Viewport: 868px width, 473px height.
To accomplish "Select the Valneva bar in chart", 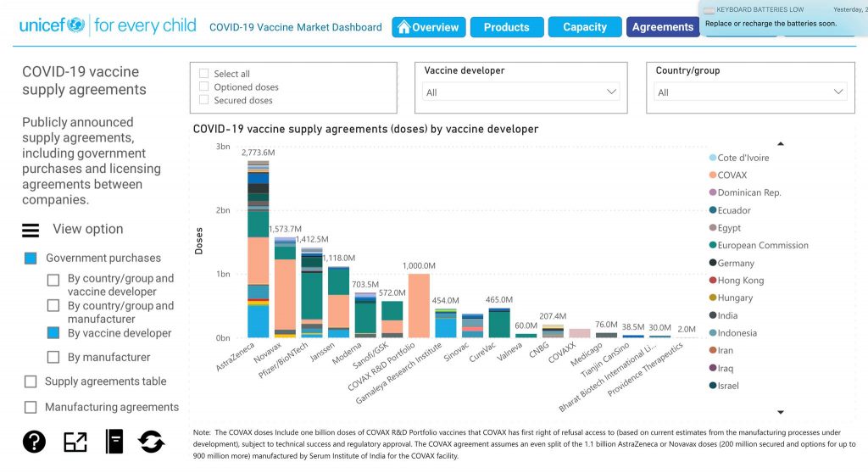I will pyautogui.click(x=526, y=336).
